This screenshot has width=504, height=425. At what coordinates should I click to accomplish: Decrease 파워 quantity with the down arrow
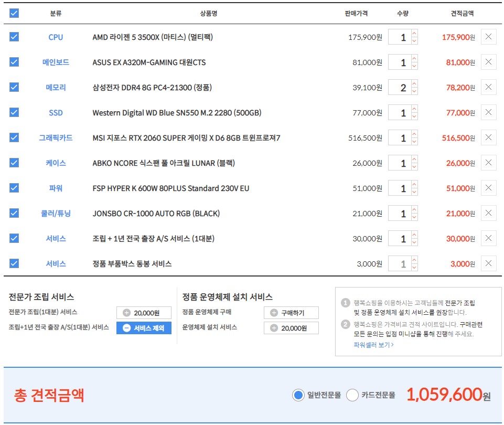(414, 192)
